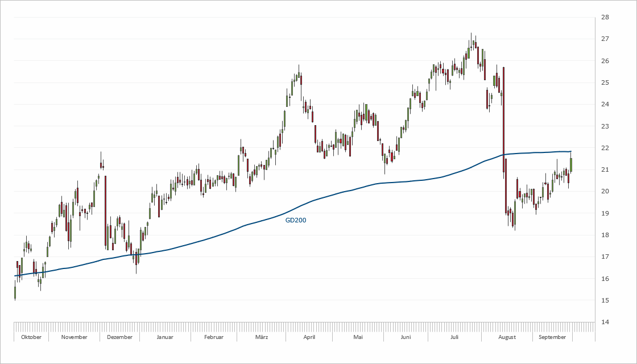Pick the Mai label on the axis
Viewport: 637px width, 364px height.
tap(358, 337)
